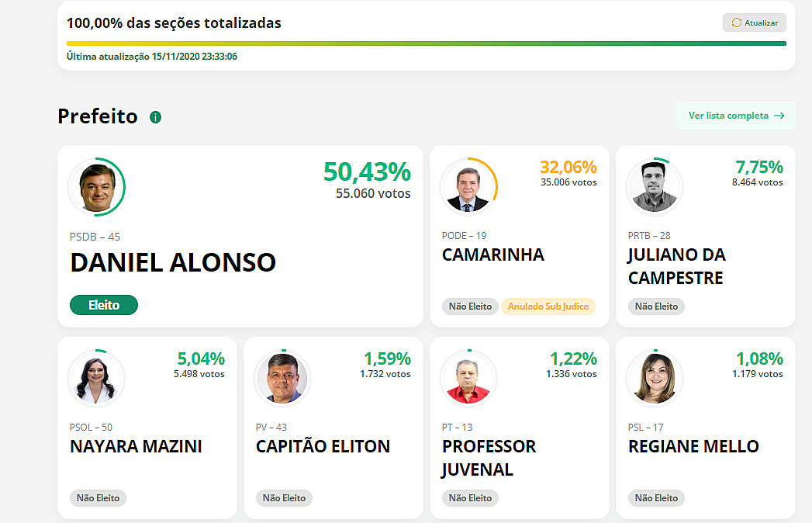Click the green info icon beside Prefeito
Screen dimensions: 812x523
tap(155, 117)
